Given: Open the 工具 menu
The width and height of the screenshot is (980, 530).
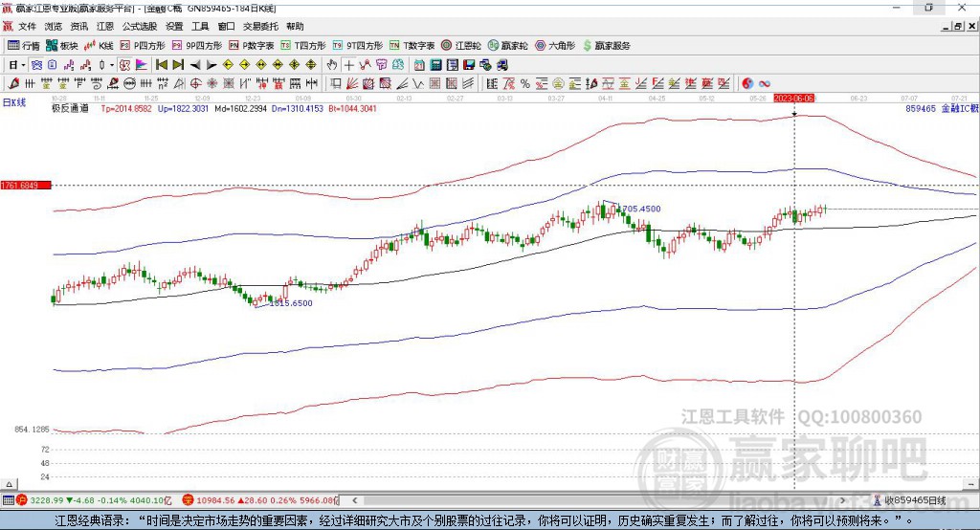Looking at the screenshot, I should click(x=200, y=26).
